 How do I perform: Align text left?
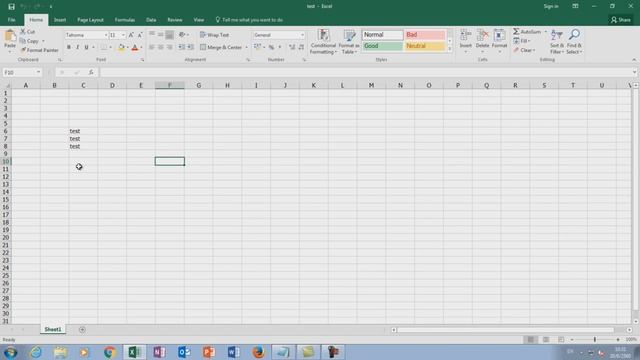click(x=152, y=47)
